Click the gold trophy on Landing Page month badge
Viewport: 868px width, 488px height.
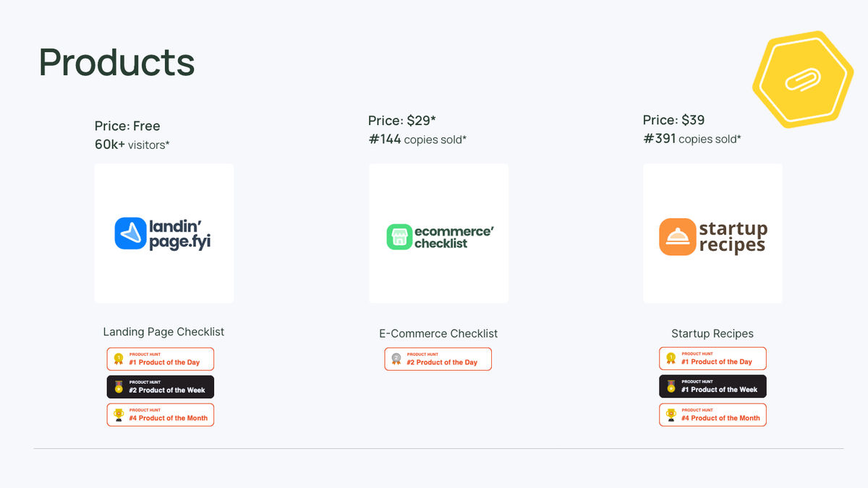[119, 414]
